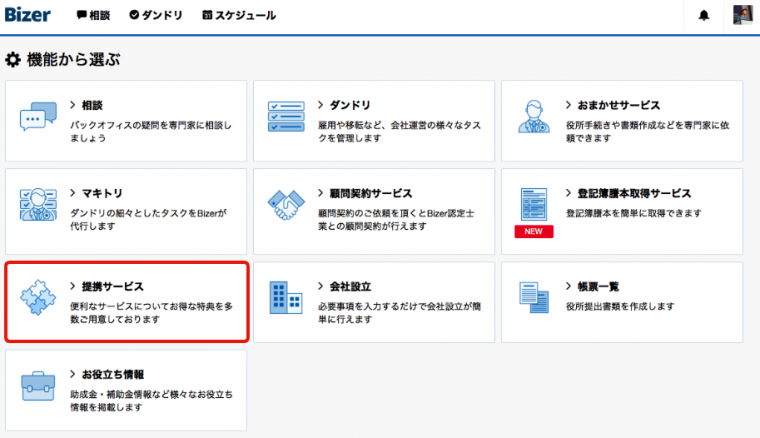The height and width of the screenshot is (438, 760).
Task: Click the briefcase icon for お役立ち情報
Action: (x=38, y=386)
